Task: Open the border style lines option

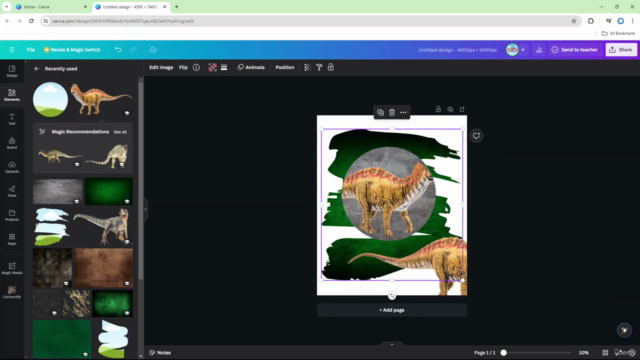Action: (224, 67)
